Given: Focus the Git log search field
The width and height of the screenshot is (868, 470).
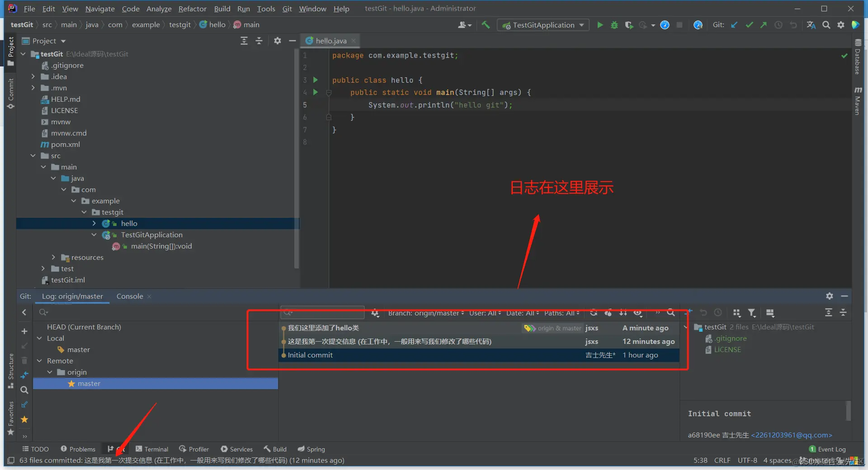Looking at the screenshot, I should pos(323,312).
